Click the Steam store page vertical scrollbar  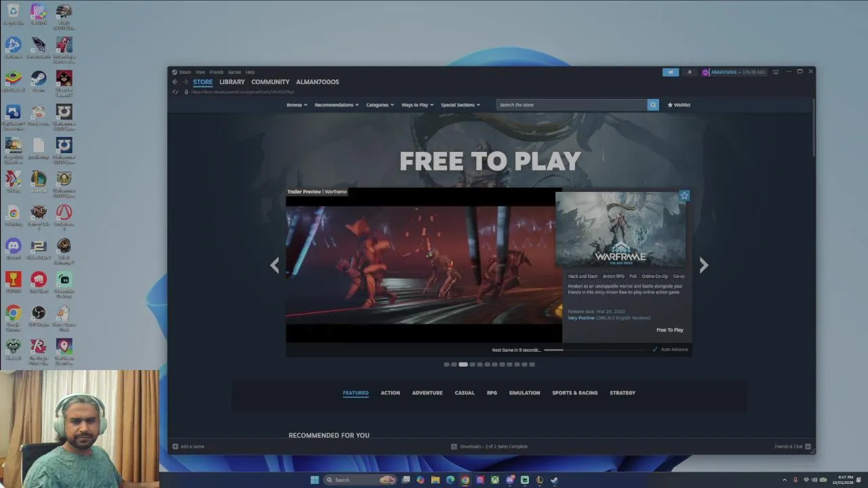[x=813, y=129]
